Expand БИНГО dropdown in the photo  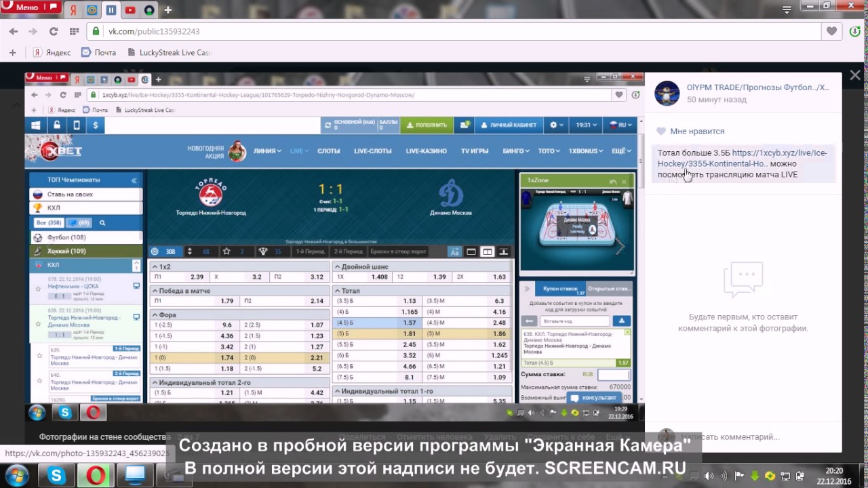516,151
